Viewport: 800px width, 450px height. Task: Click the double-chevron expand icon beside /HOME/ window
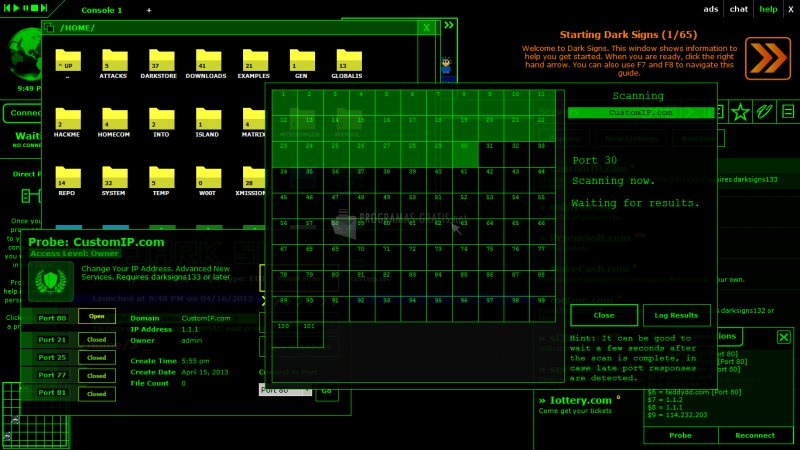pyautogui.click(x=448, y=25)
